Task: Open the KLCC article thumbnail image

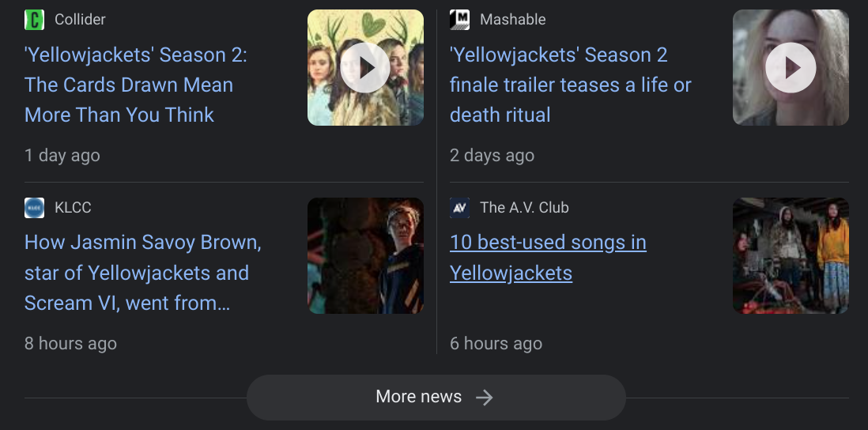Action: (365, 255)
